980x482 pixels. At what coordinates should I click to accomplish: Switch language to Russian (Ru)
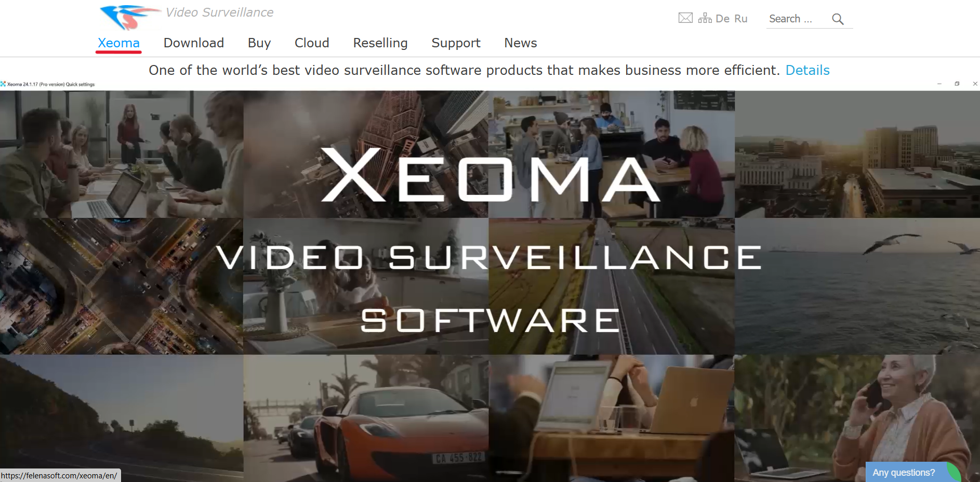pos(740,19)
